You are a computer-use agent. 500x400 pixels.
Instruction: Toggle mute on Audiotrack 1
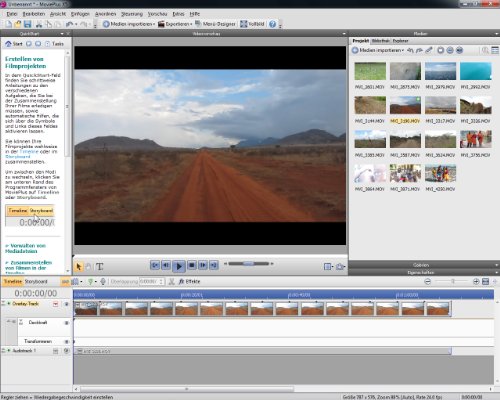pyautogui.click(x=66, y=351)
